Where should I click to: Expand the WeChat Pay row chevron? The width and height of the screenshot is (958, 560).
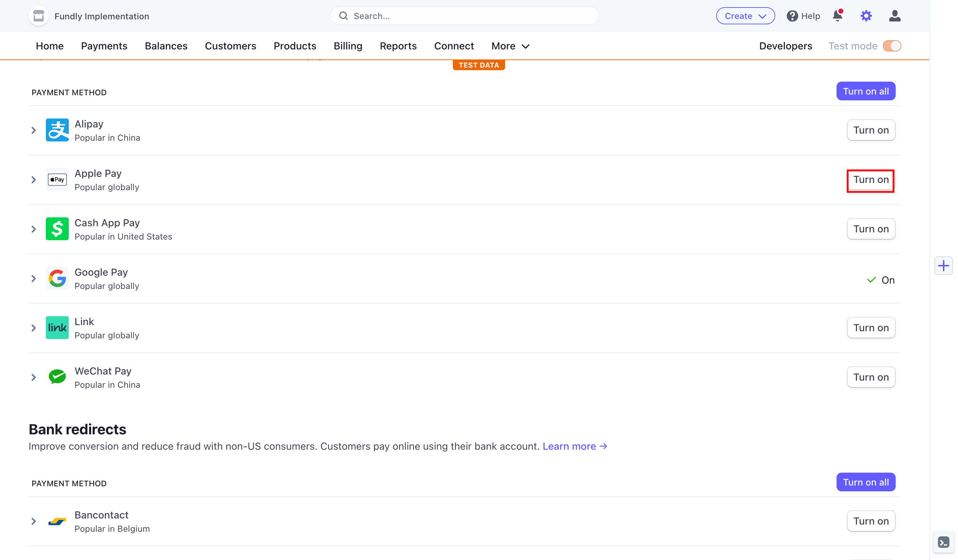[x=33, y=377]
